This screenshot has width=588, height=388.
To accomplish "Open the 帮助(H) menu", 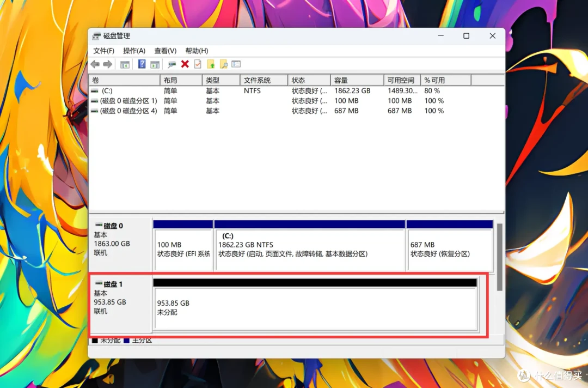I will tap(197, 51).
